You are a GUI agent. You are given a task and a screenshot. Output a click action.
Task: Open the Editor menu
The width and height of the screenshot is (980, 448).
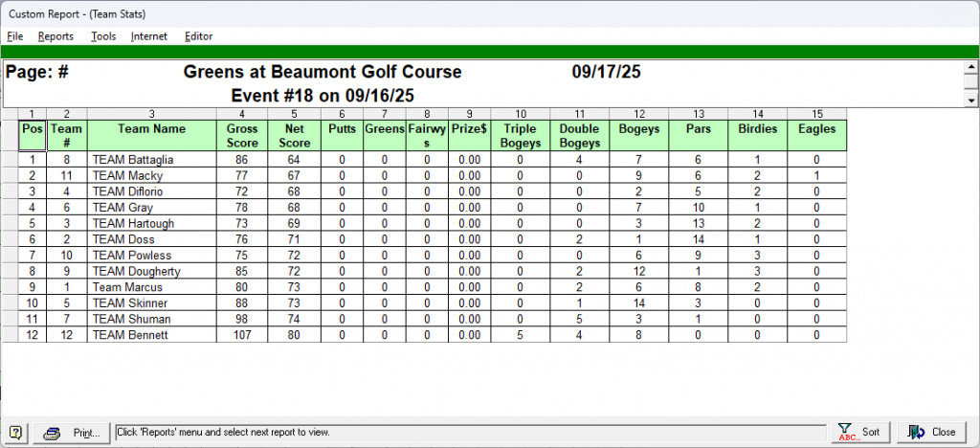[x=199, y=36]
